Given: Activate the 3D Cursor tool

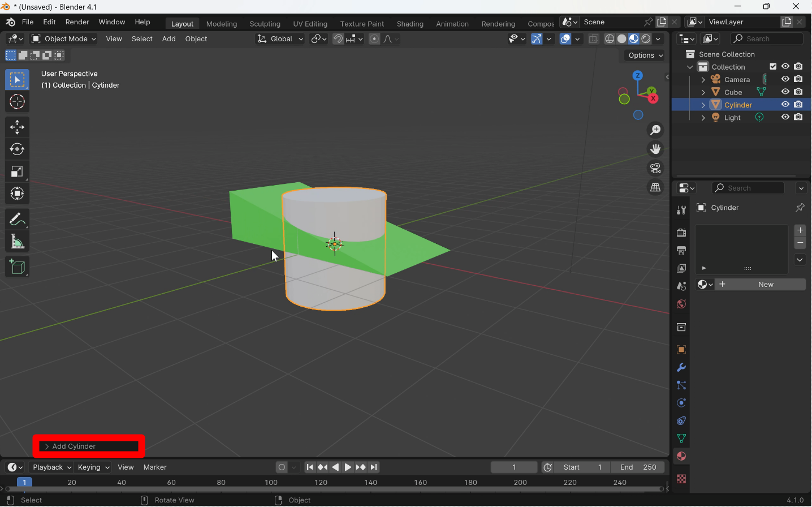Looking at the screenshot, I should point(17,102).
